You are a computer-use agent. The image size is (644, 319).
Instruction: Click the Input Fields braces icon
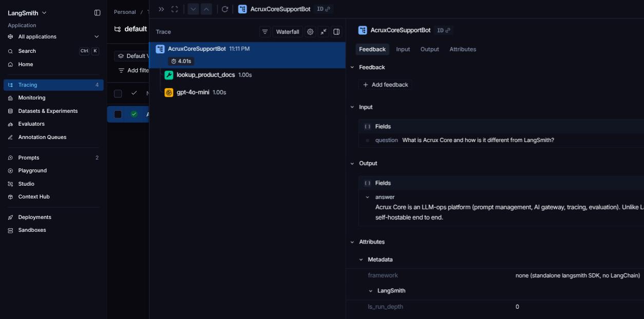pos(368,127)
